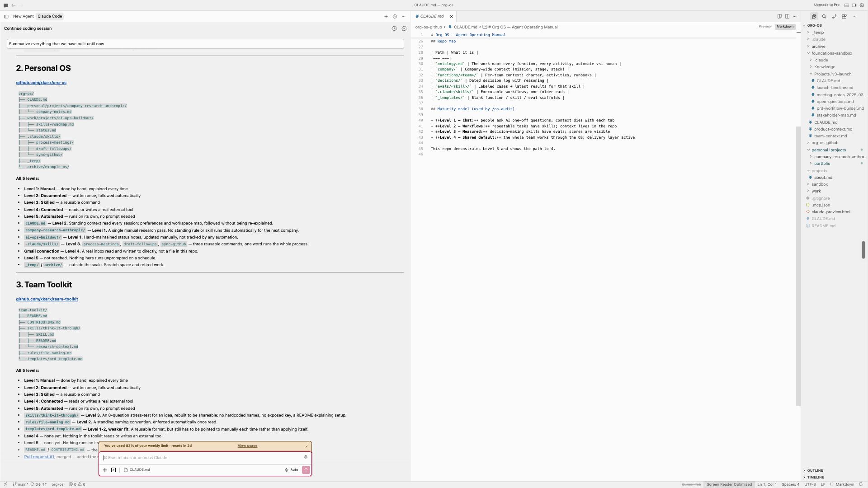Toggle Screen Reader Optimized status item
This screenshot has width=868, height=488.
click(x=729, y=484)
